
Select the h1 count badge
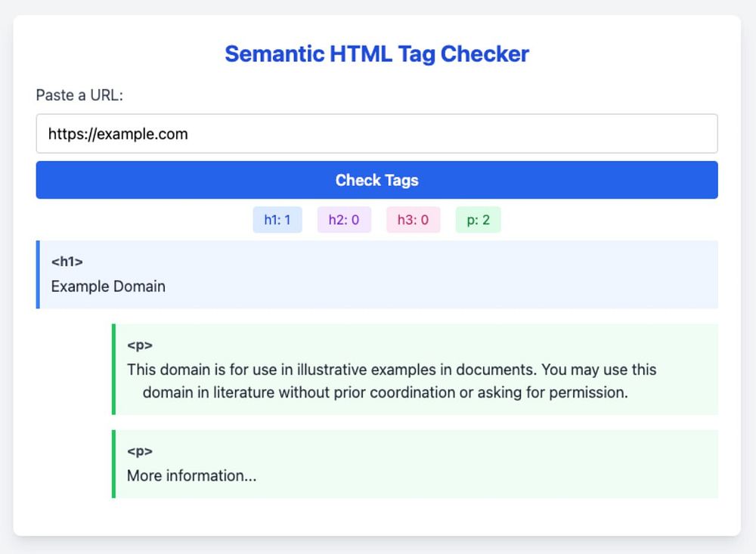[277, 220]
